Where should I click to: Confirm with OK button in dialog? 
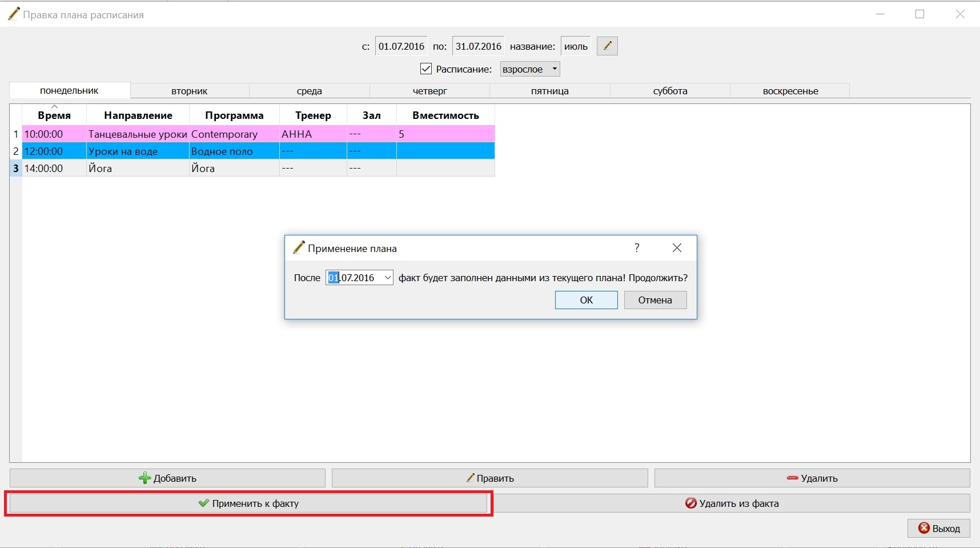[587, 300]
